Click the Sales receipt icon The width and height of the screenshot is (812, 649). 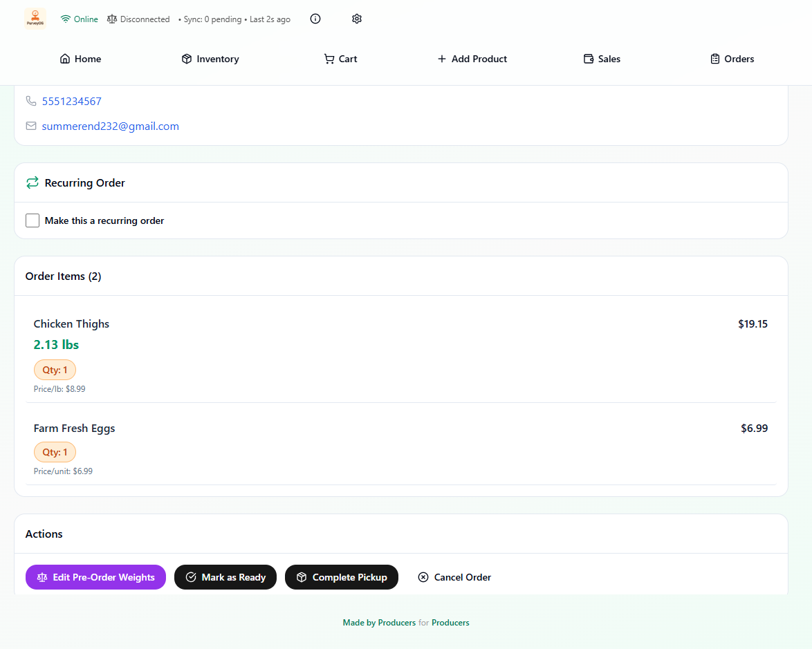click(588, 59)
